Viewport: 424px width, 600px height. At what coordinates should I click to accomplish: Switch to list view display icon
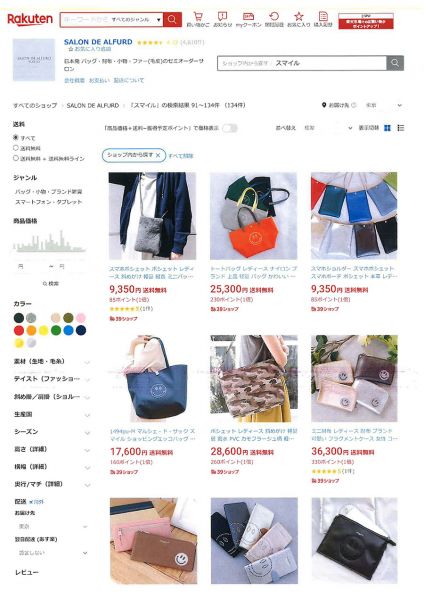click(x=401, y=128)
